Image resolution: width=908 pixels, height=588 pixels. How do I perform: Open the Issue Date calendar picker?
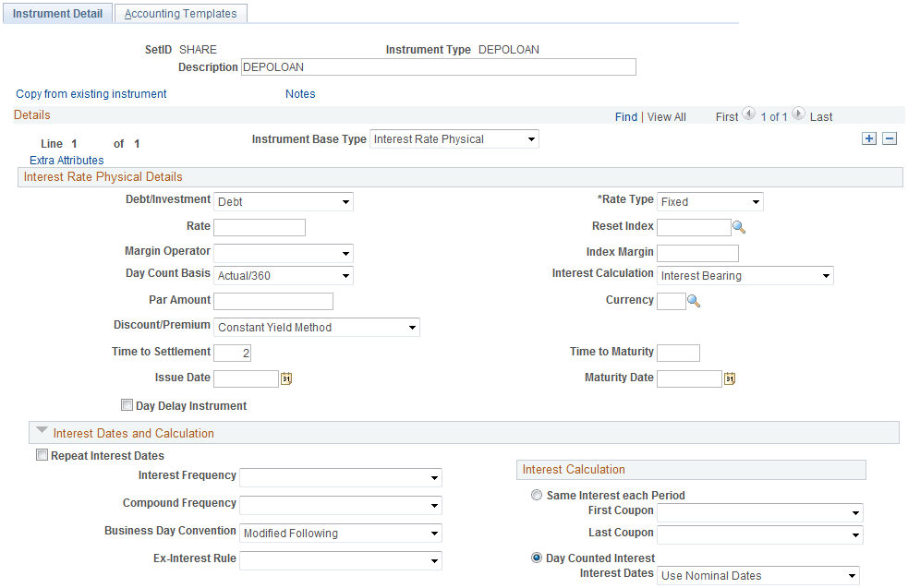[286, 378]
